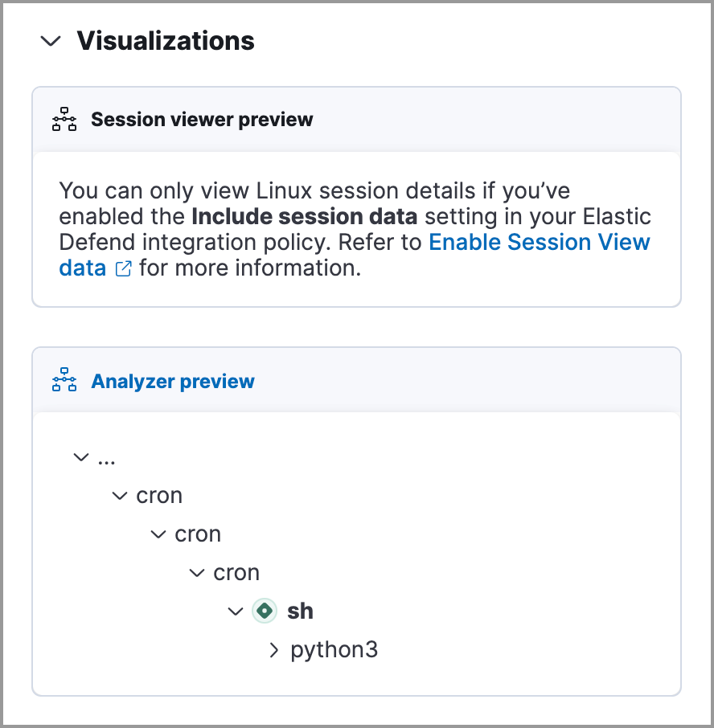
Task: Collapse the topmost cron node
Action: 120,495
